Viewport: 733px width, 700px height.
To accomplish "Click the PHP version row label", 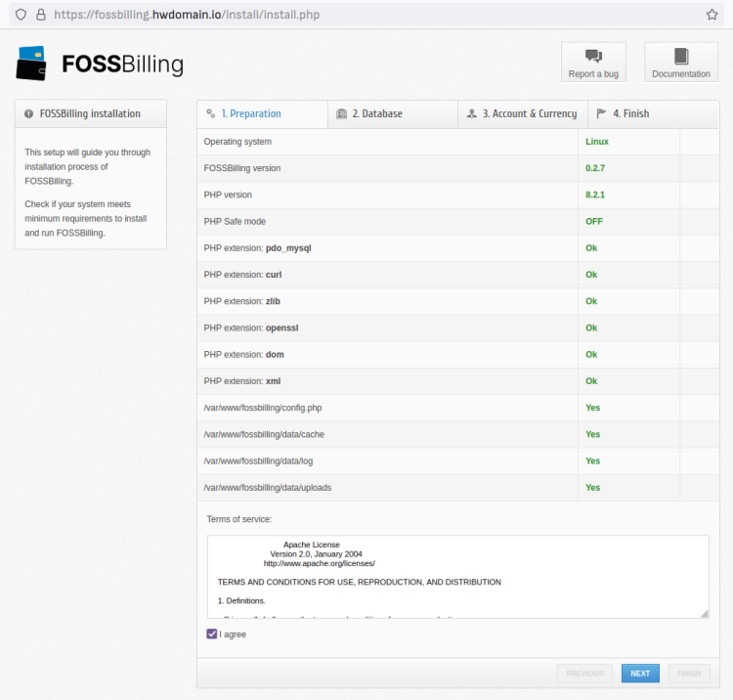I will [228, 195].
